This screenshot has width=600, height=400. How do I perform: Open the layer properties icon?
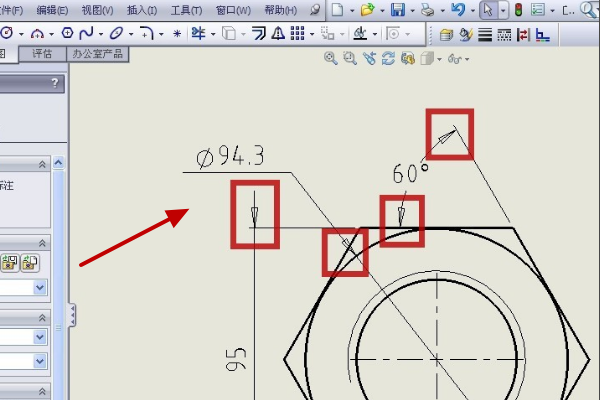tap(446, 35)
